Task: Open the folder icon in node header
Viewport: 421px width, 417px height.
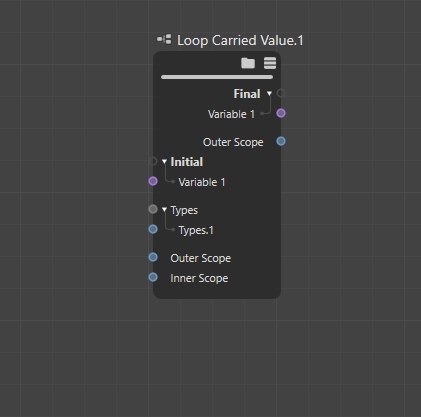Action: 248,63
